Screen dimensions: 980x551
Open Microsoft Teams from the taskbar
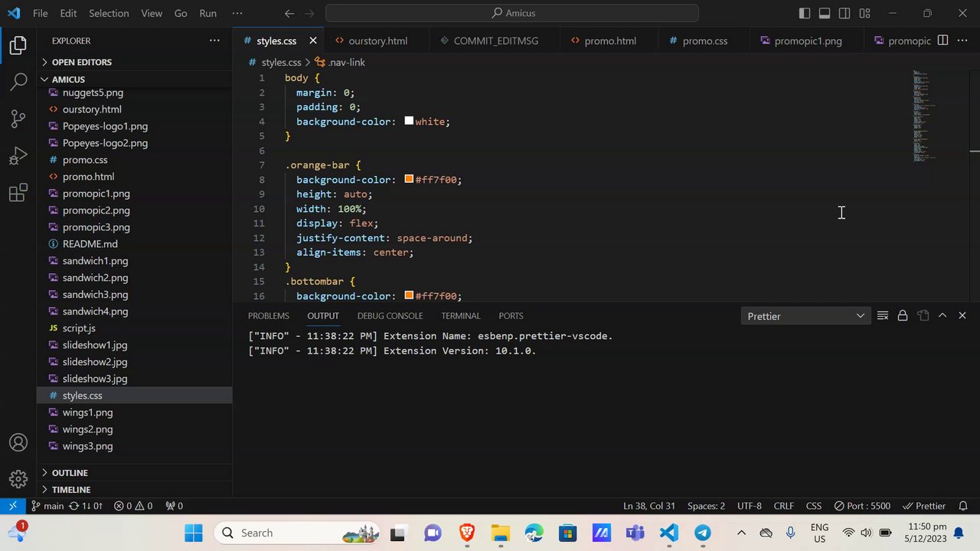(x=635, y=533)
